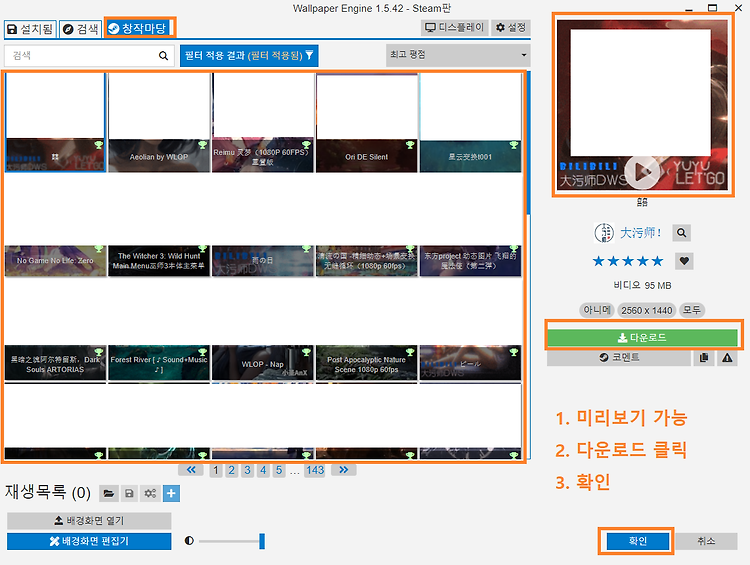750x565 pixels.
Task: Select page 1 in pagination
Action: [x=216, y=470]
